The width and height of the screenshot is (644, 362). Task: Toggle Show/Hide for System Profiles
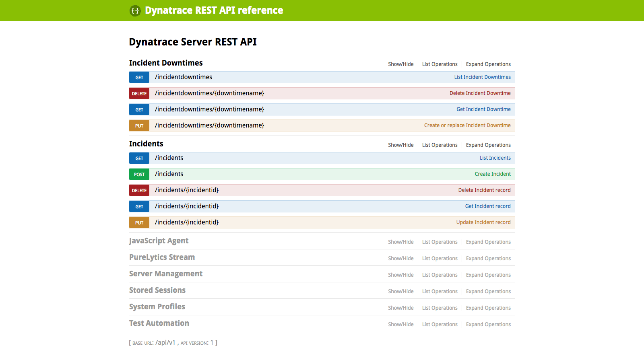point(400,308)
